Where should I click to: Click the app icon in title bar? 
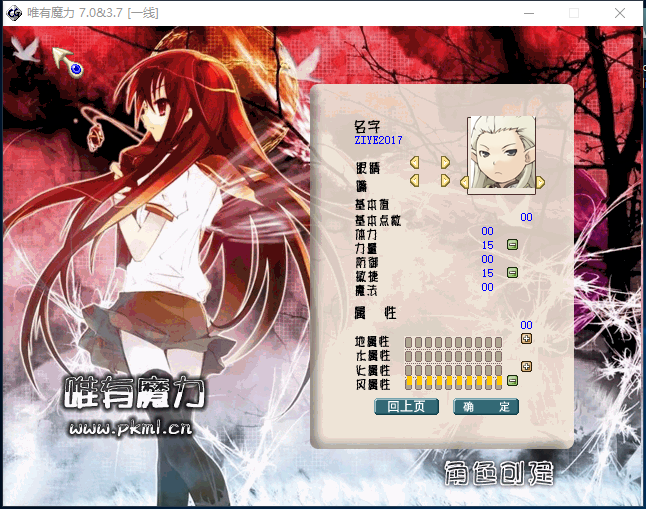[14, 13]
